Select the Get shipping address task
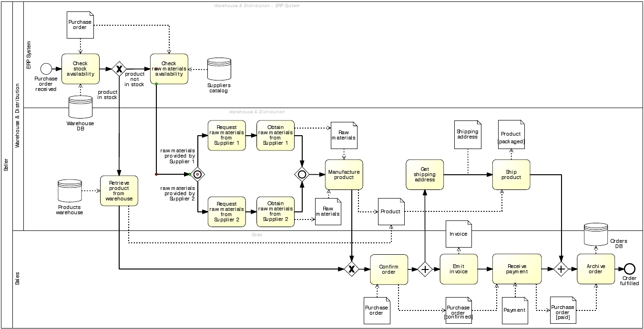The image size is (644, 329). 425,174
